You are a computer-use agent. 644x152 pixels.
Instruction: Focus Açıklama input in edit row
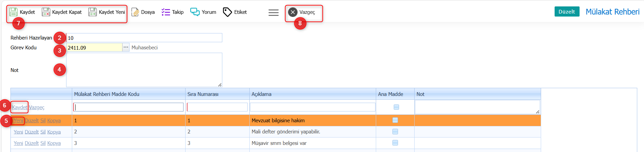pos(312,107)
